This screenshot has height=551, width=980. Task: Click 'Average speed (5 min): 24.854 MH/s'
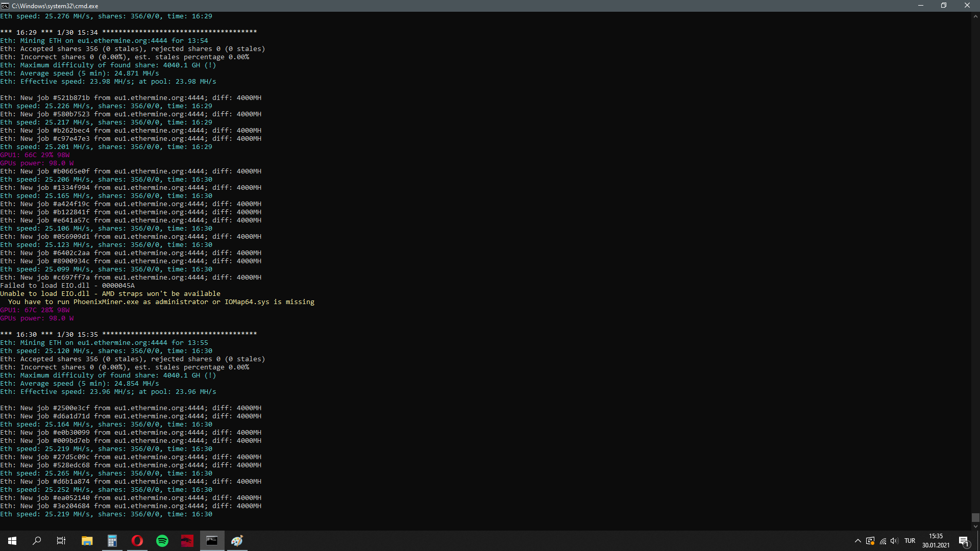[x=80, y=384]
